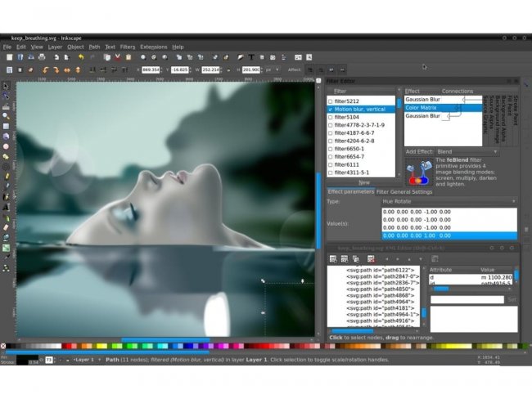This screenshot has height=399, width=532.
Task: Expand the Type Hue Rotate dropdown
Action: click(449, 200)
